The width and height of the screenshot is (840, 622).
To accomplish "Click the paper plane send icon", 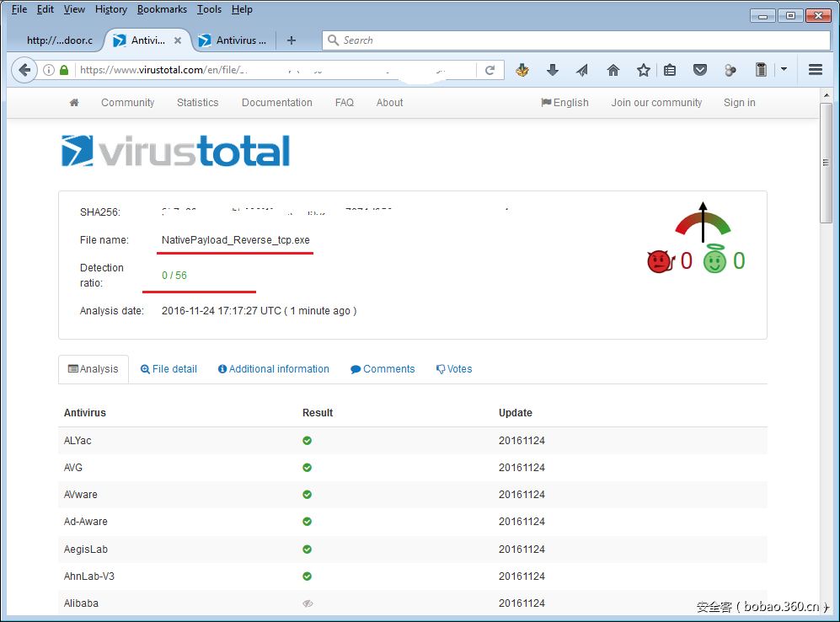I will click(x=582, y=70).
